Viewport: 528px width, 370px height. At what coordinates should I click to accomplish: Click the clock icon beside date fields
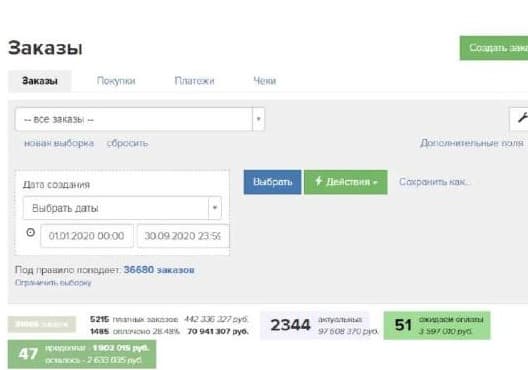tap(31, 232)
